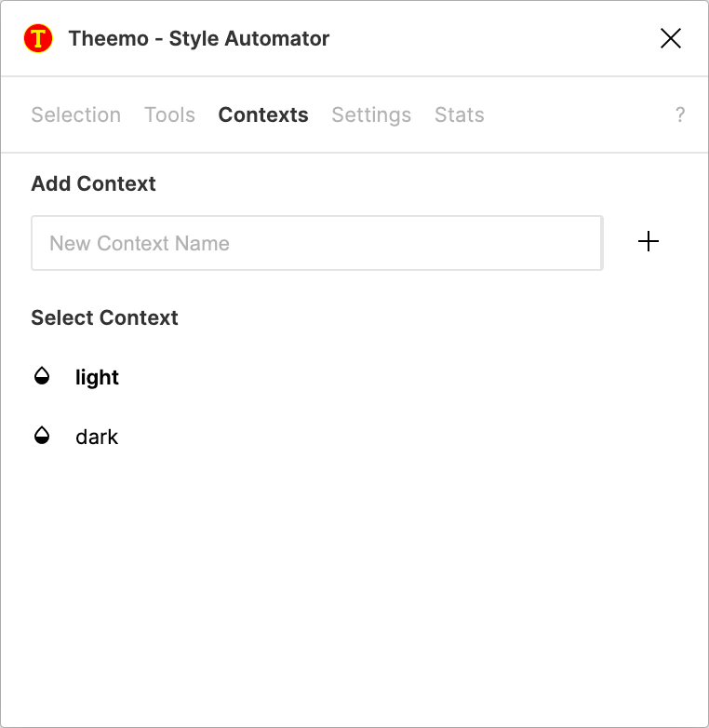Click the Theemo logo icon

pos(38,38)
